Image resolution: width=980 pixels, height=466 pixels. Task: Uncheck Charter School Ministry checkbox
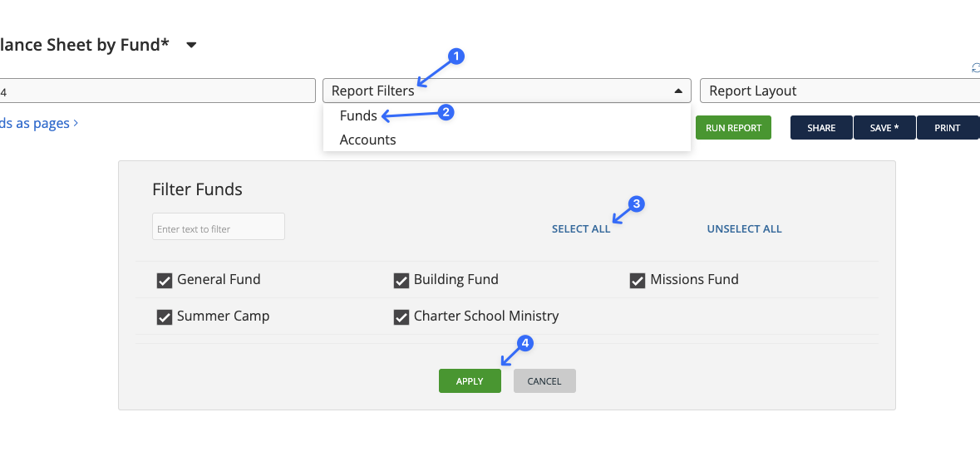(x=401, y=317)
